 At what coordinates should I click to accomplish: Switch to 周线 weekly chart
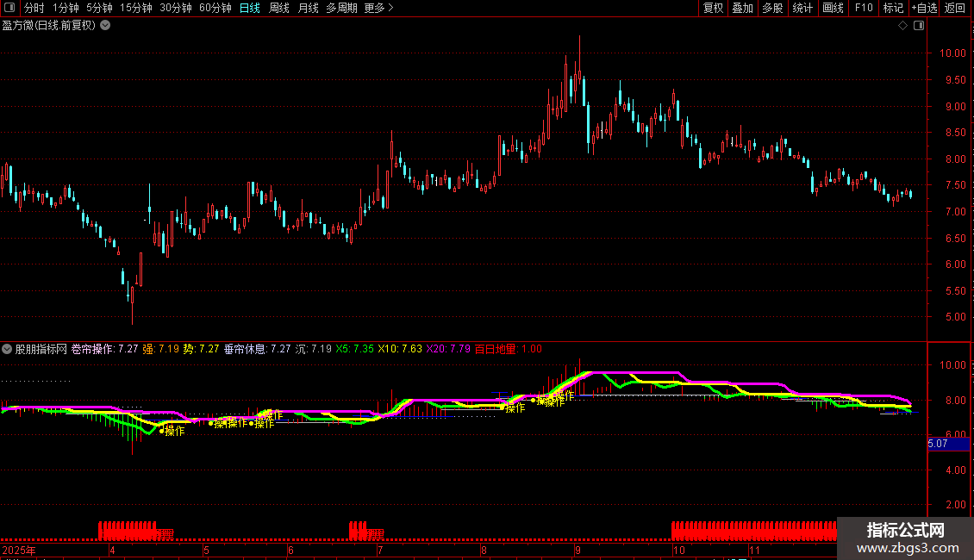click(x=279, y=8)
